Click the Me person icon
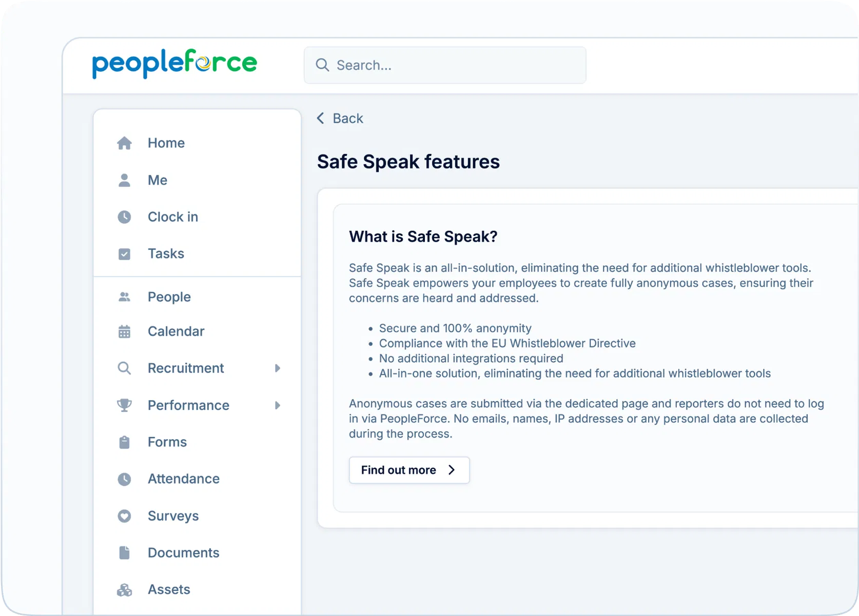Screen dimensions: 859x616 (x=124, y=180)
